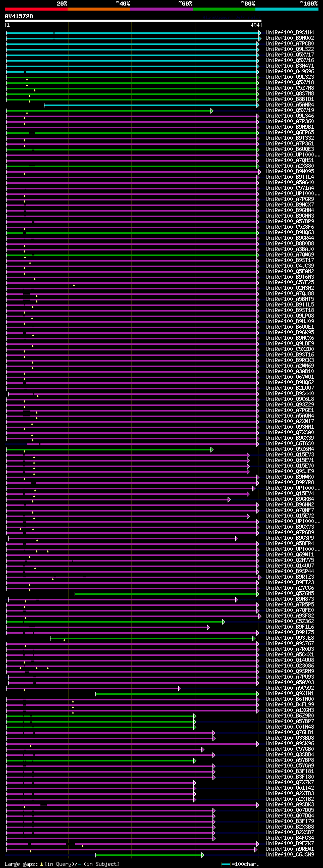
Task: Click the orange ~40% identity legend segment
Action: point(98,9)
